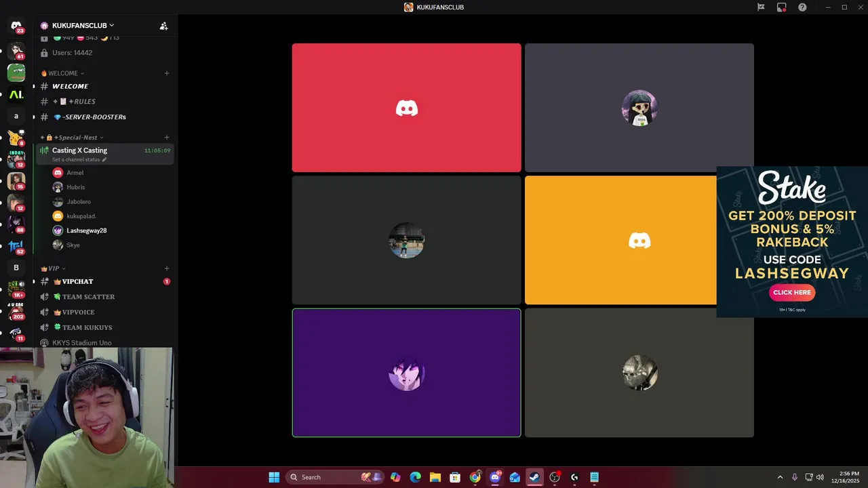The width and height of the screenshot is (868, 488).
Task: Open the server with badge 88
Action: [16, 224]
